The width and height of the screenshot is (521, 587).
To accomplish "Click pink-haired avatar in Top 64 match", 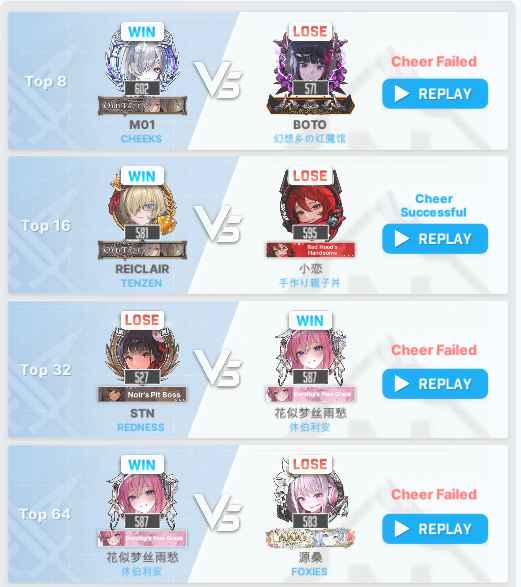I will 142,496.
